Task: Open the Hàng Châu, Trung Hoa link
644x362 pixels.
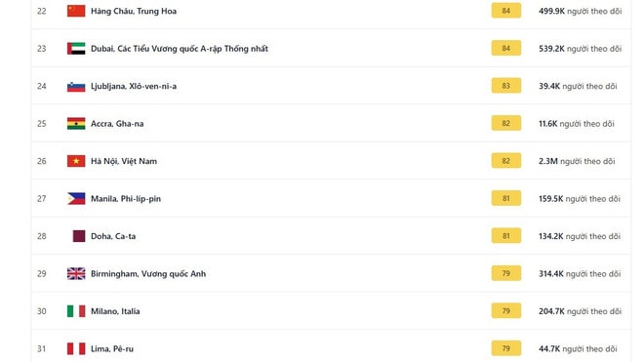Action: (134, 11)
